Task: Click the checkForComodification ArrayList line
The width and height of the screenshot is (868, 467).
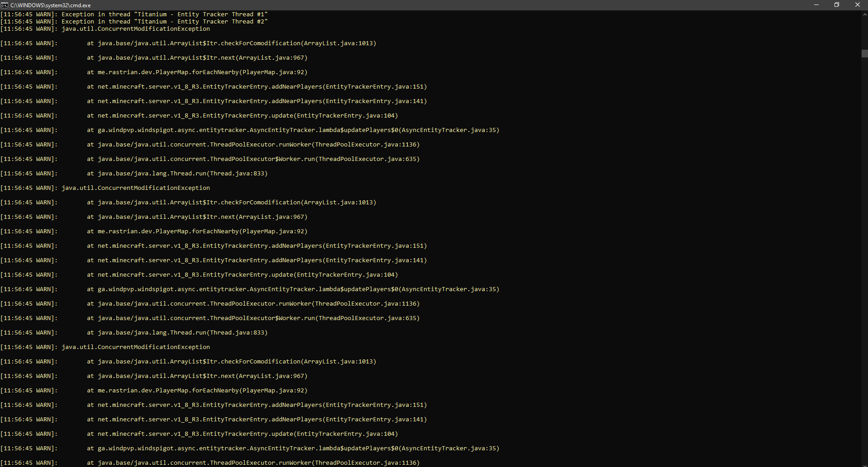Action: tap(231, 43)
